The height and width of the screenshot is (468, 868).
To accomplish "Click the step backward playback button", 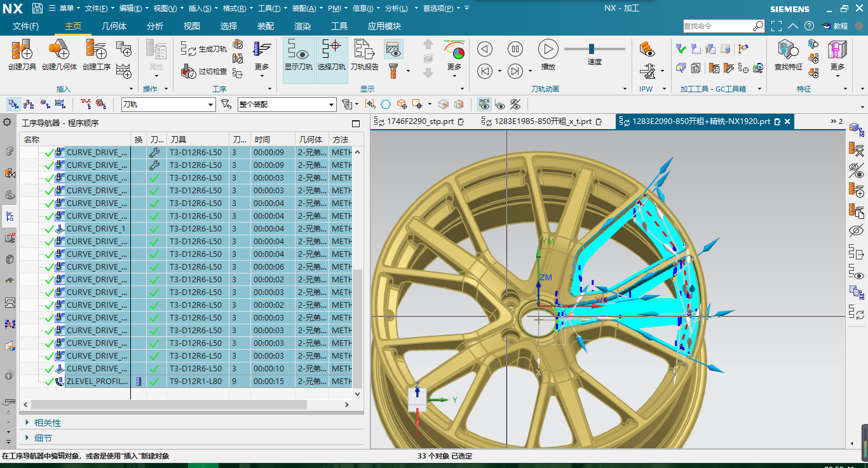I will tap(485, 49).
